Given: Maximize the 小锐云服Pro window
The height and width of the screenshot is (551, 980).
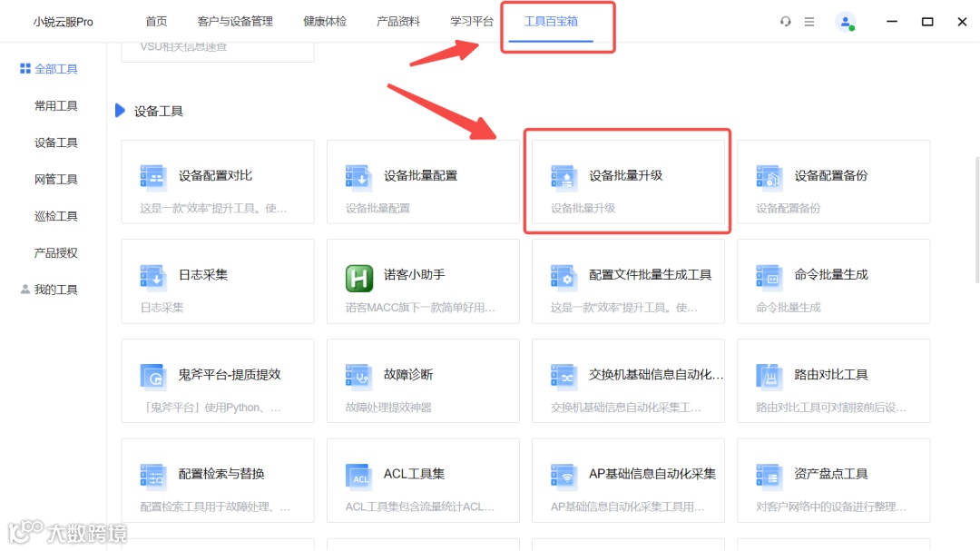Looking at the screenshot, I should coord(927,22).
